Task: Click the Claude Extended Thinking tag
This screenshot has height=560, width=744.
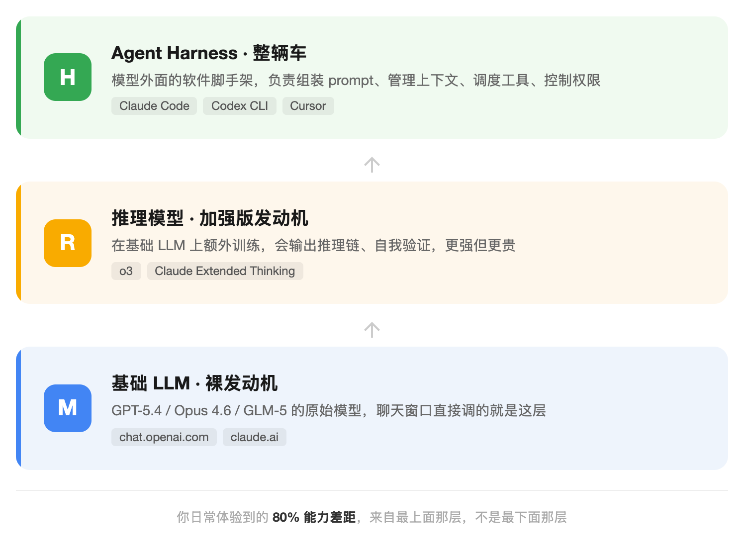Action: click(225, 271)
